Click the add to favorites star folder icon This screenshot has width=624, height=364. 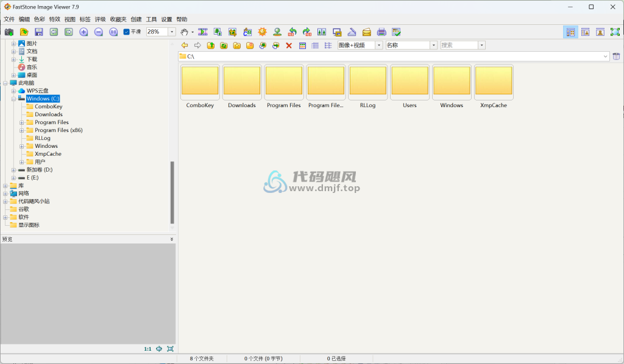pos(237,45)
